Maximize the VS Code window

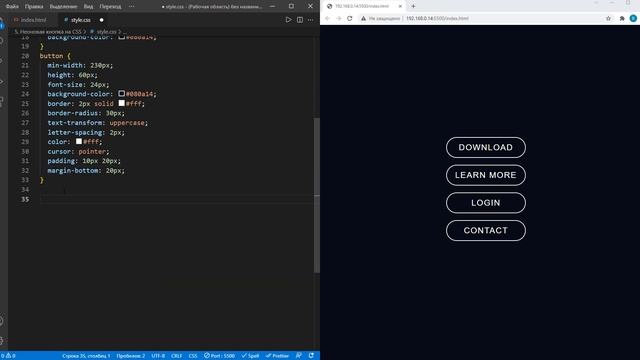coord(291,6)
